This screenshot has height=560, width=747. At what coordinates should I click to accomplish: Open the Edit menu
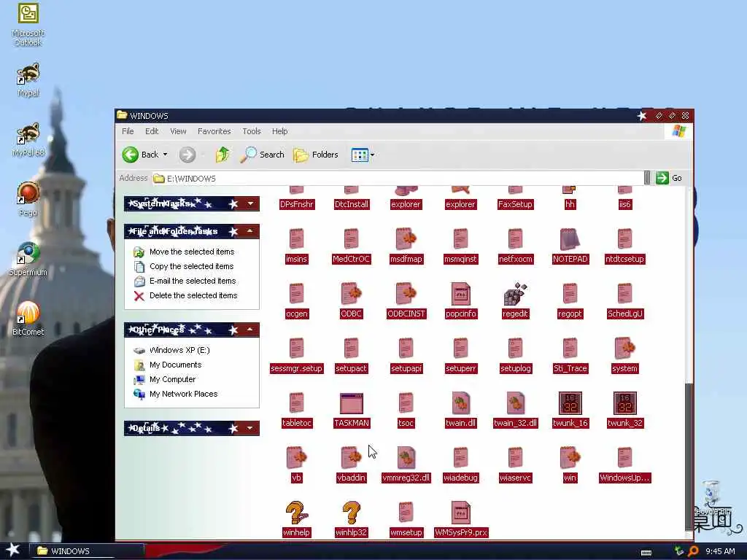[x=152, y=131]
